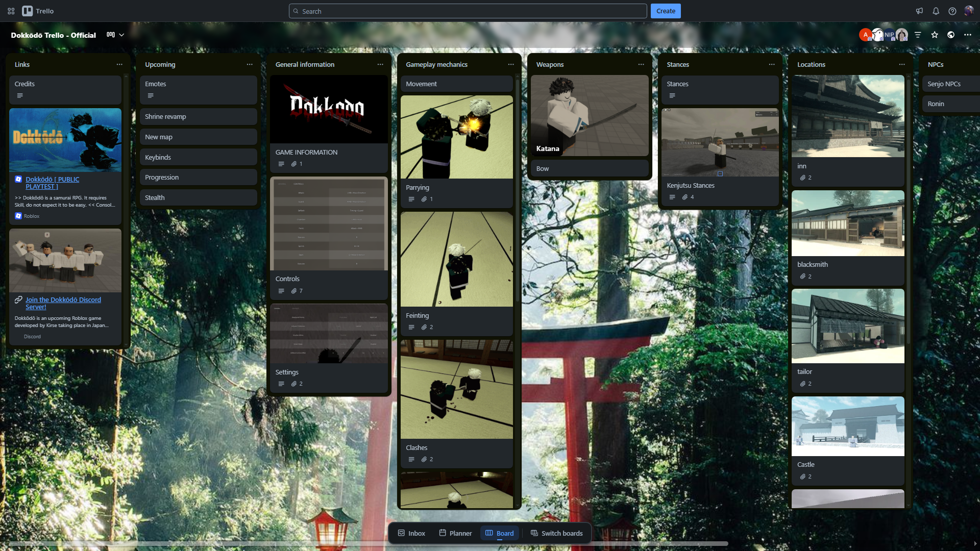
Task: Open the Progression card
Action: [x=198, y=177]
